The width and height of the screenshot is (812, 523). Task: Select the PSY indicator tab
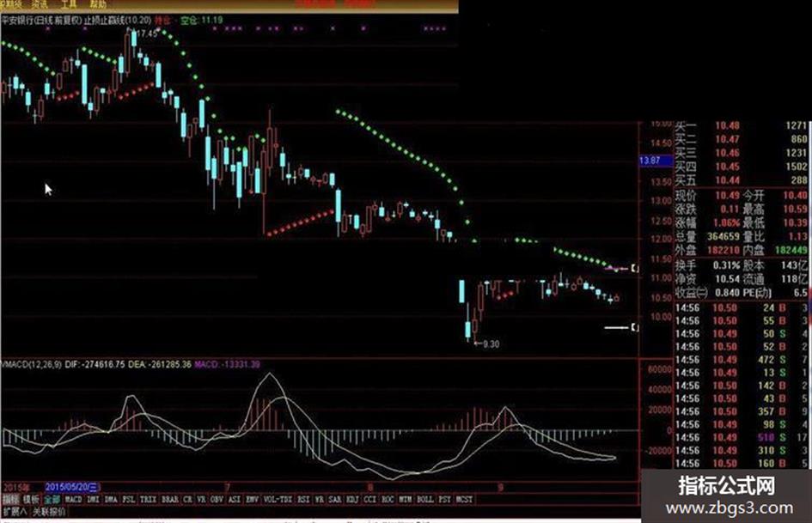click(x=444, y=500)
